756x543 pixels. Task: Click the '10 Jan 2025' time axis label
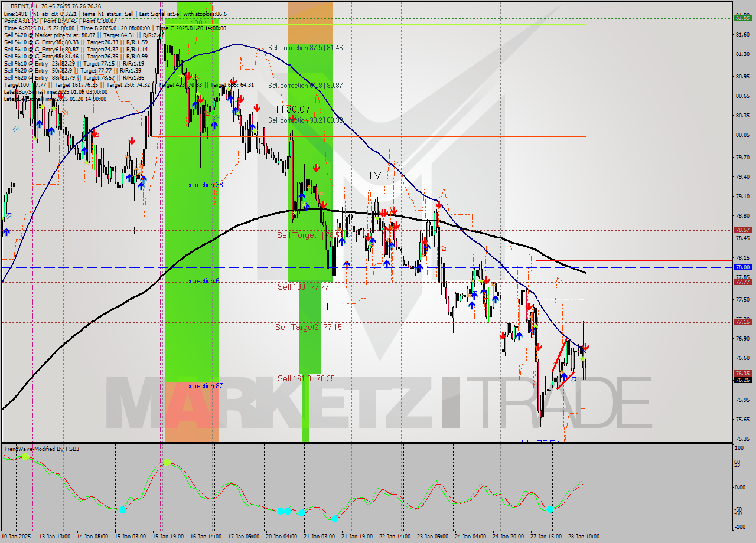click(17, 536)
